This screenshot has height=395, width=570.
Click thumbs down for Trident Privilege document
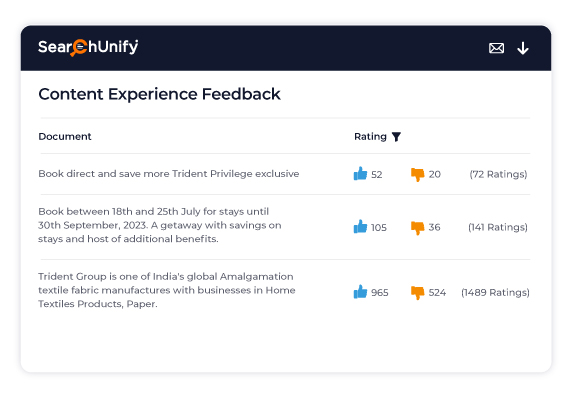tap(417, 174)
